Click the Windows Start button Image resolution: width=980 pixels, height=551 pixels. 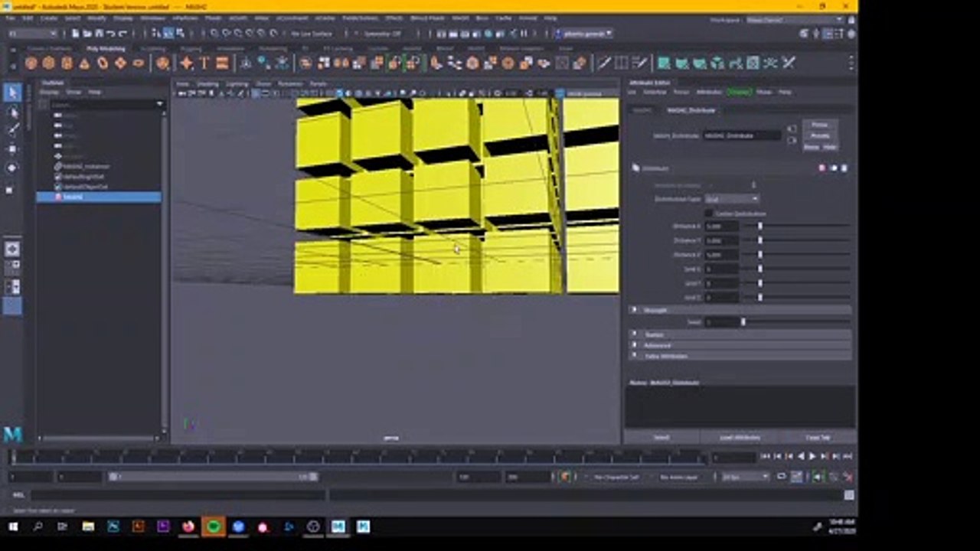click(x=13, y=527)
